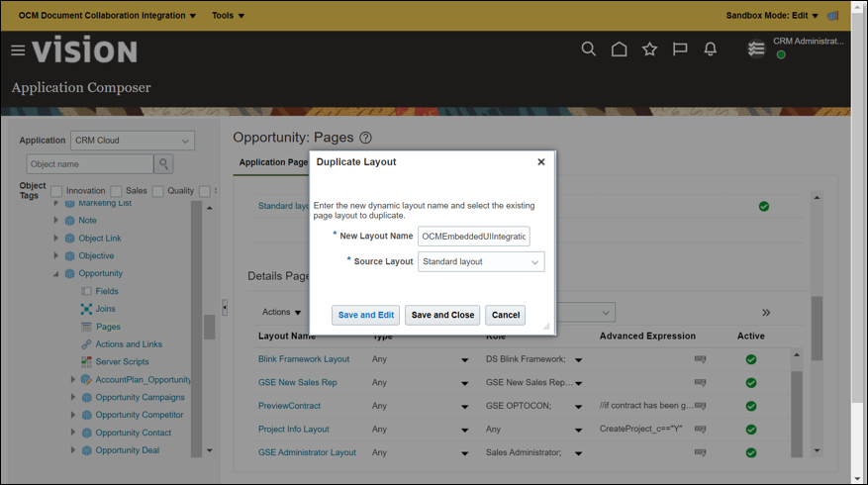Open the Project Info Layout link

(x=293, y=430)
